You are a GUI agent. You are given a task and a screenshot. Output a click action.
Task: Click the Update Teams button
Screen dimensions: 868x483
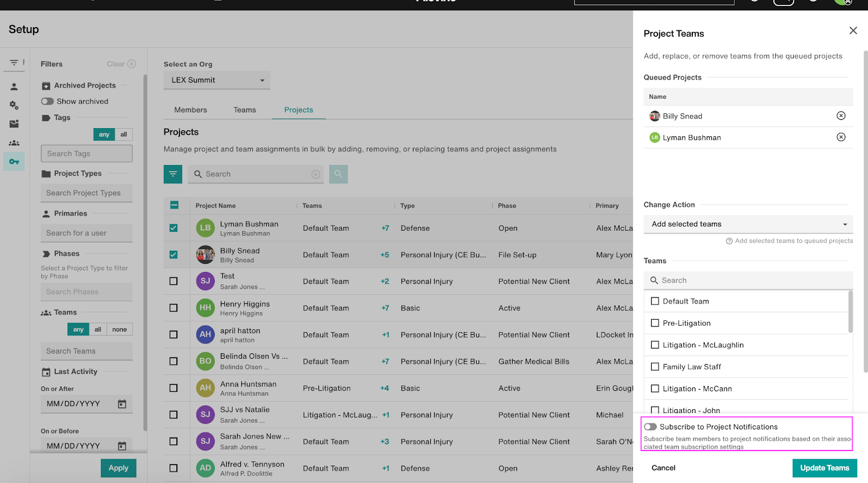[x=825, y=468]
